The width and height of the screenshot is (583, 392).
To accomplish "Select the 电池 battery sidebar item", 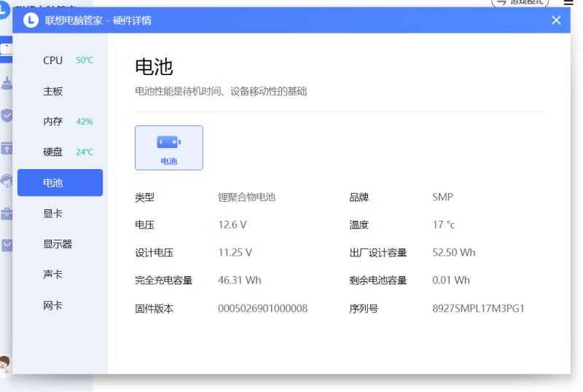I will click(60, 183).
